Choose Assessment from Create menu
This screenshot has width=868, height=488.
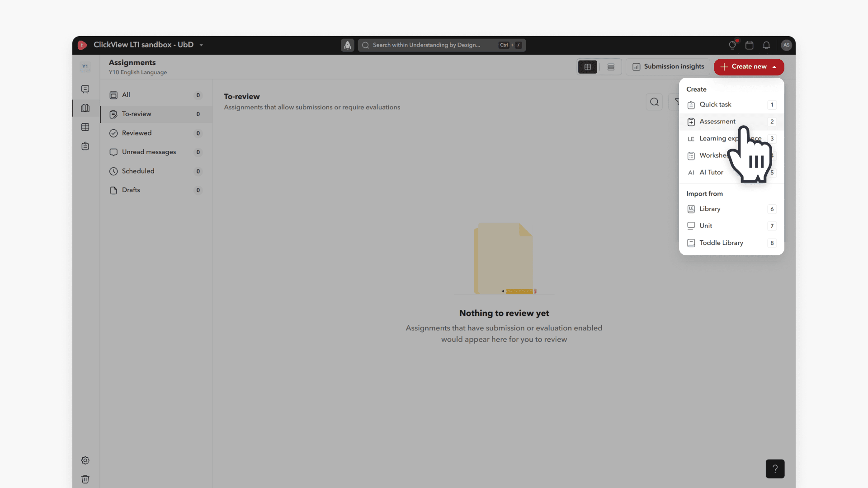coord(731,122)
